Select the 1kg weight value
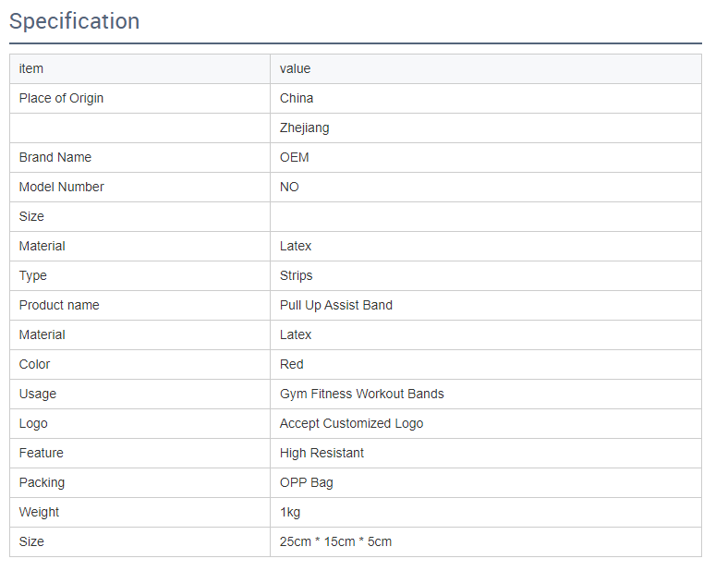Image resolution: width=728 pixels, height=571 pixels. coord(290,512)
